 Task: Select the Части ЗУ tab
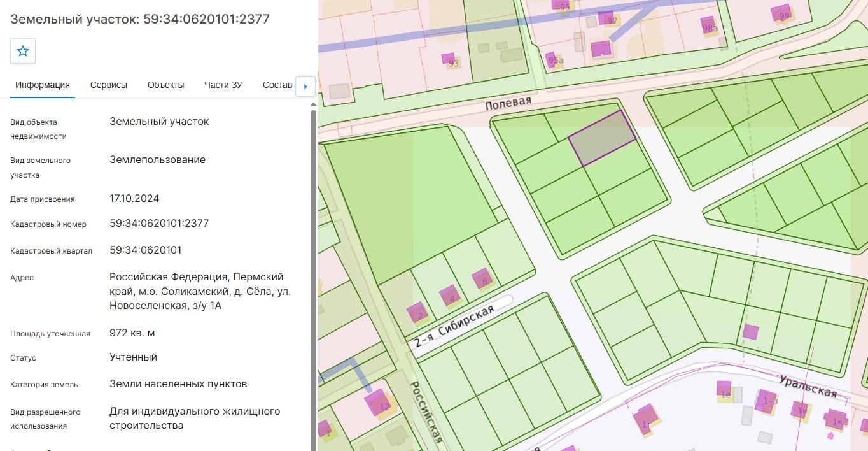223,85
